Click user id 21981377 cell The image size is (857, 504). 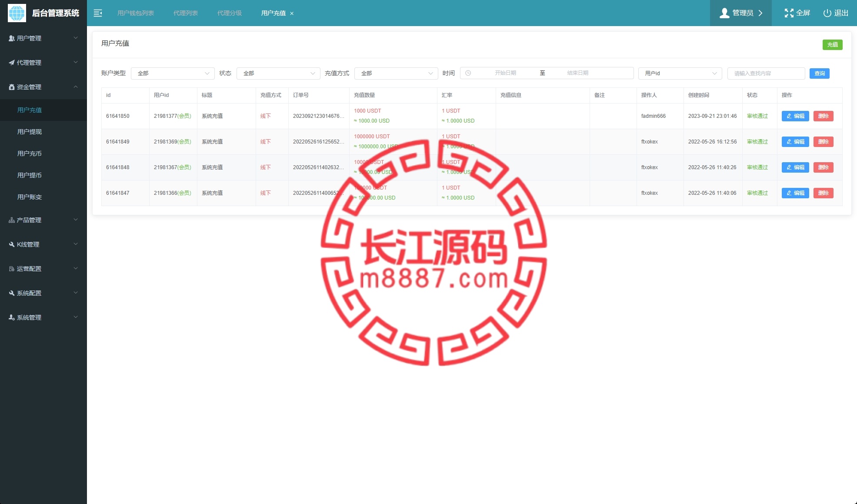pyautogui.click(x=173, y=116)
